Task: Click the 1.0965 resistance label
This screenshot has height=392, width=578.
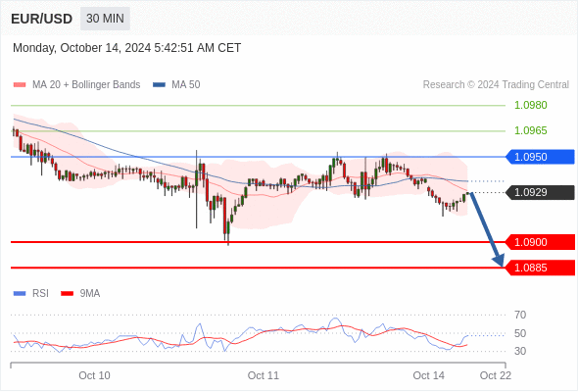Action: coord(530,130)
